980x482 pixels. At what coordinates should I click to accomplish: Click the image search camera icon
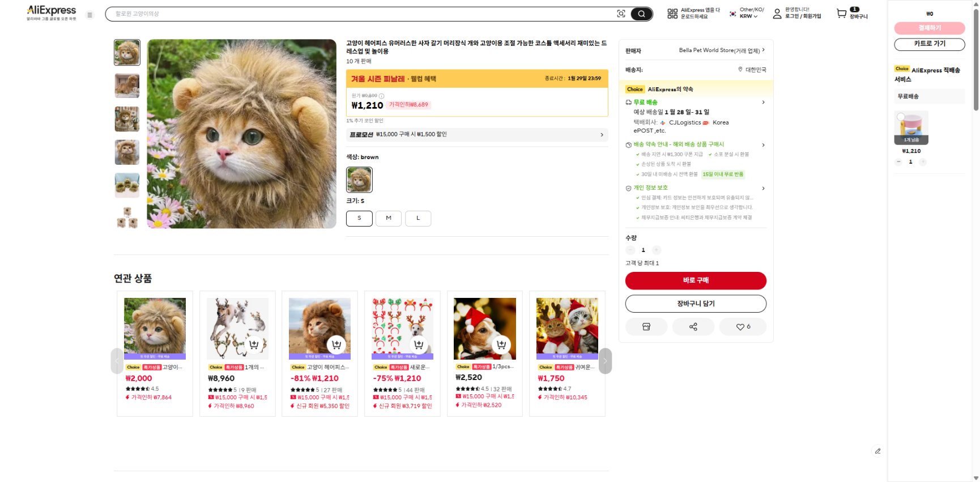621,14
